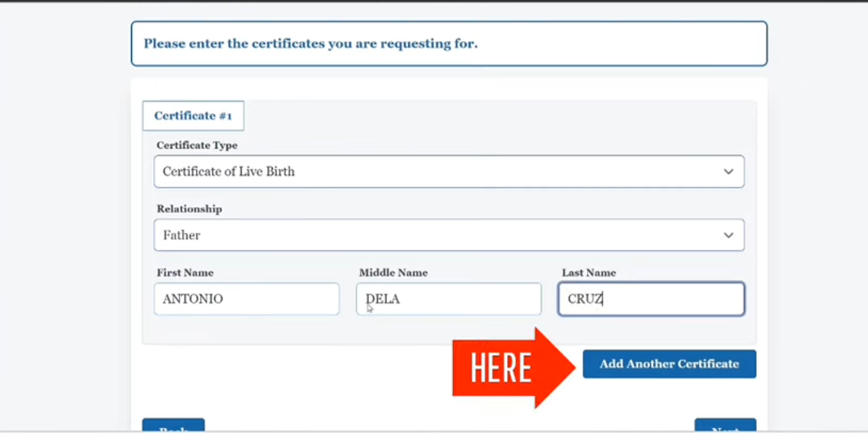This screenshot has width=868, height=433.
Task: Click the Add Another Certificate button
Action: tap(669, 364)
